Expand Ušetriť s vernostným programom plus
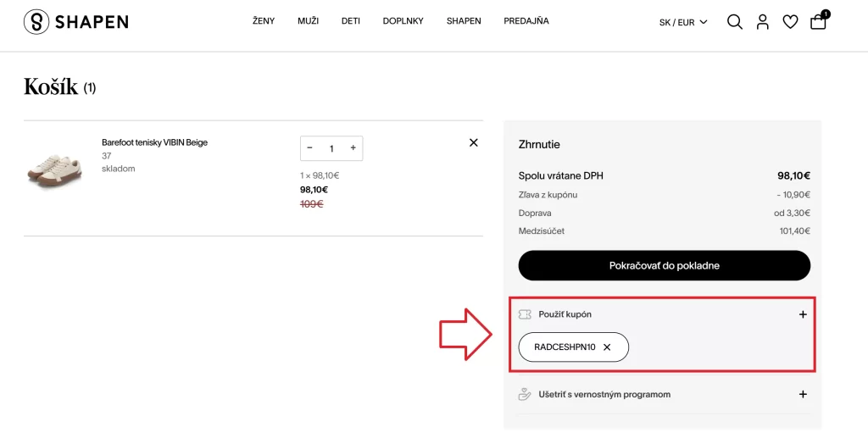868x444 pixels. 803,394
